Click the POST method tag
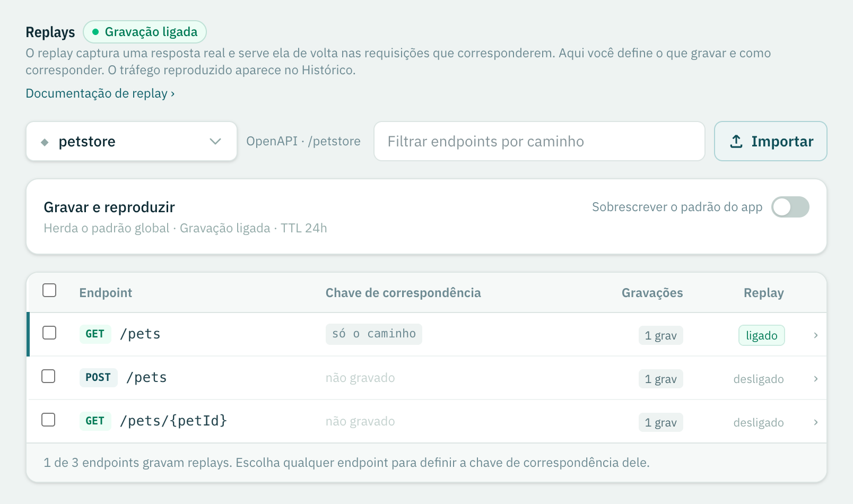The width and height of the screenshot is (853, 504). [98, 377]
